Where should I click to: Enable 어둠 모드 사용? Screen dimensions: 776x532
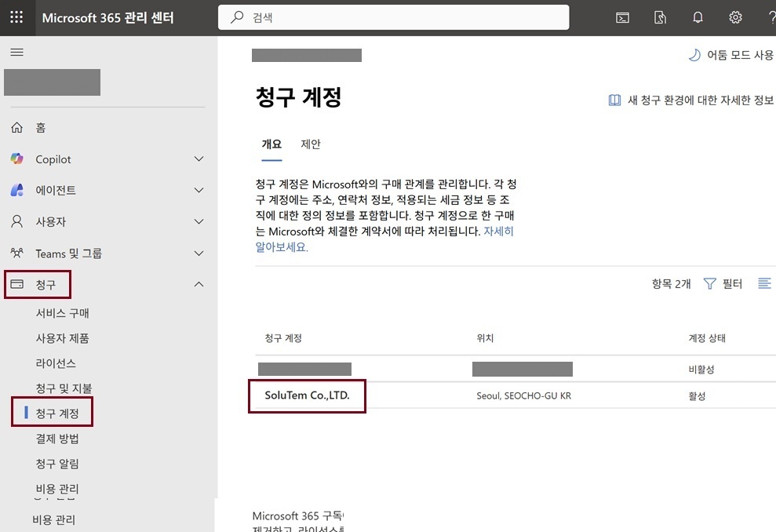pos(740,55)
